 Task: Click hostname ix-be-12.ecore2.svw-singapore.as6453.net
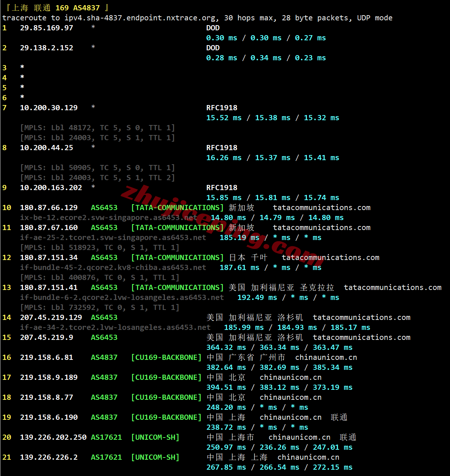[x=109, y=217]
